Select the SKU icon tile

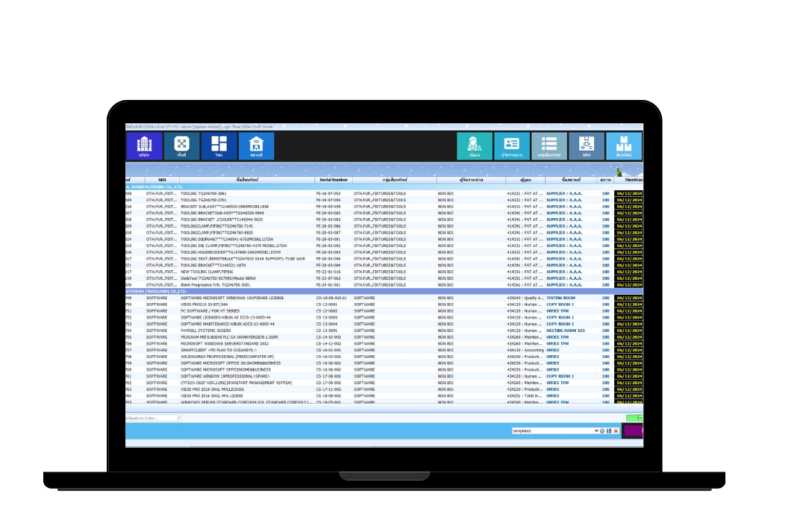587,146
